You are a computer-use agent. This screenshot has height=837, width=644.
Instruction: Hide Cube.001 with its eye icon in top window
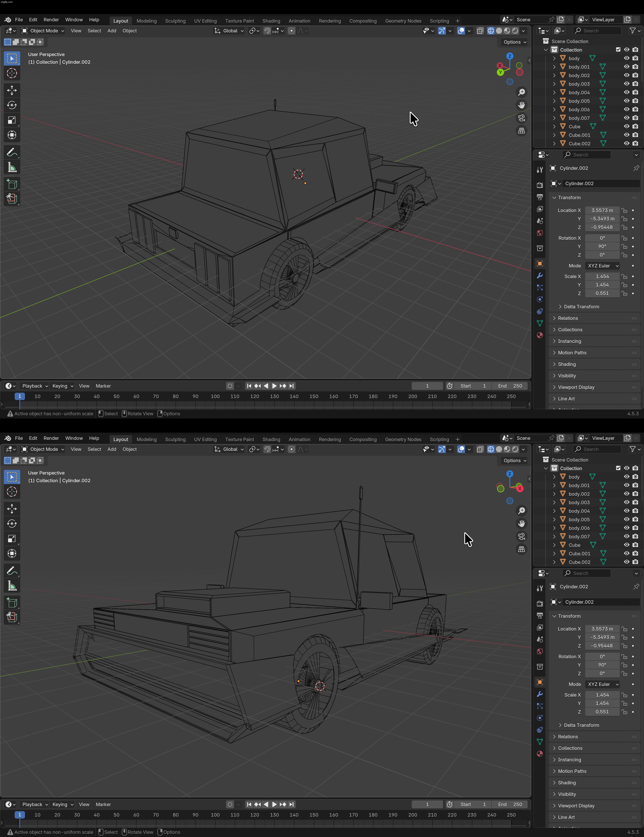pyautogui.click(x=627, y=135)
